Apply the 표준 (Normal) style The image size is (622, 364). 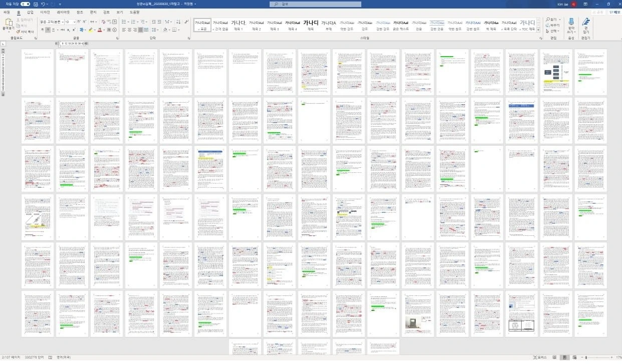point(202,26)
